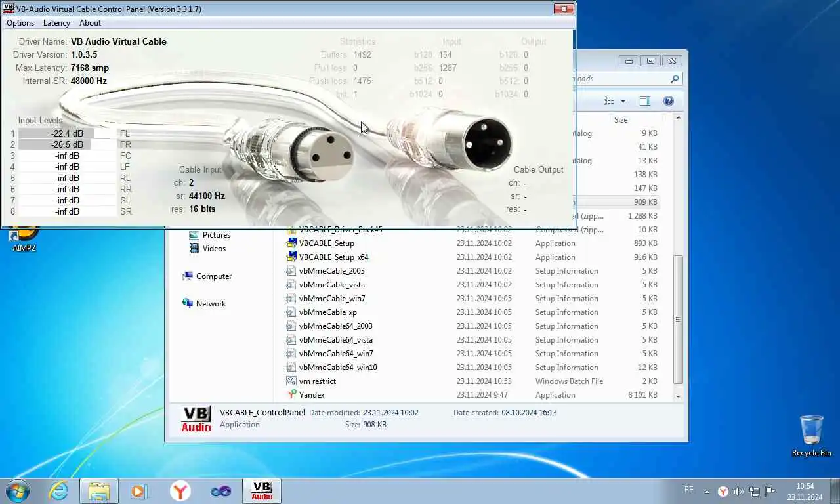Click Max Latency value 7168 smp

[x=90, y=68]
